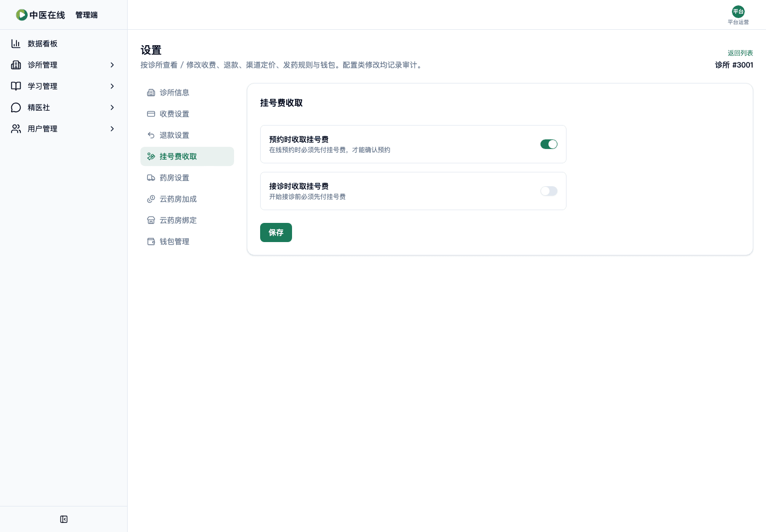
Task: Click the 平台运营 label under avatar
Action: 738,22
